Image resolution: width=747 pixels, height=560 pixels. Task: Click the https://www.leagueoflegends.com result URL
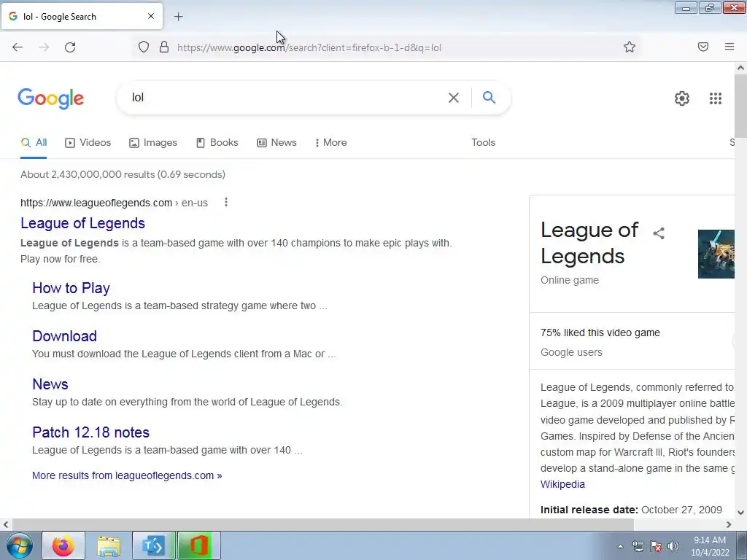pyautogui.click(x=96, y=203)
